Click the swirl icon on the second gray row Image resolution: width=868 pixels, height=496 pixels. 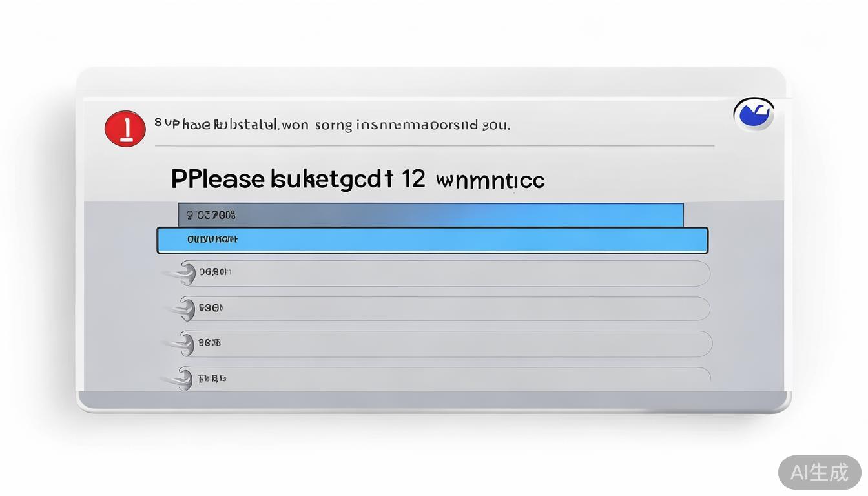[186, 309]
